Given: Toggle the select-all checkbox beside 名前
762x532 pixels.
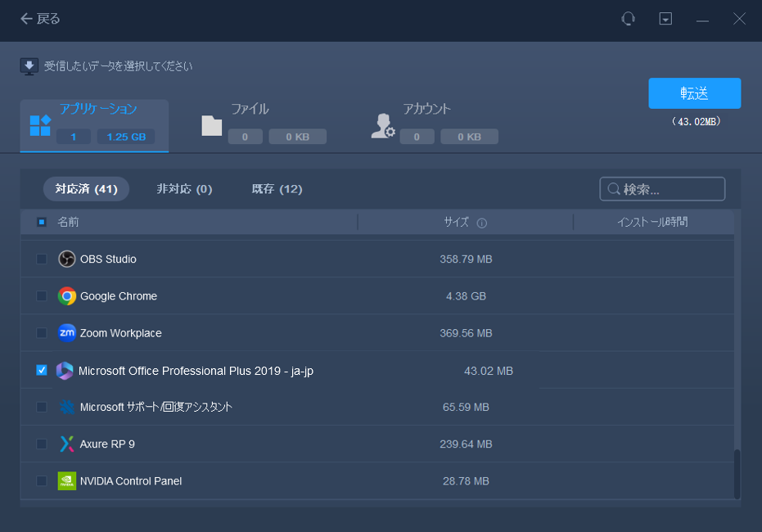Looking at the screenshot, I should coord(42,222).
